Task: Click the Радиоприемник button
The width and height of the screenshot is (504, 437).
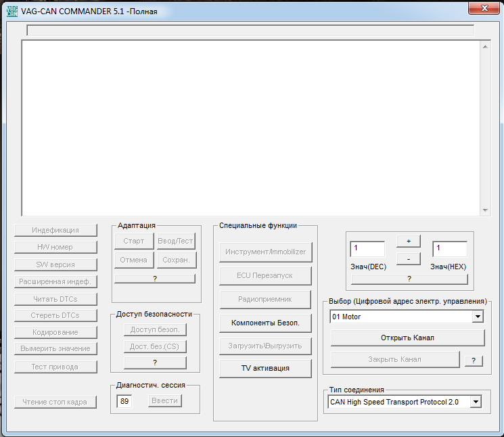Action: click(265, 300)
